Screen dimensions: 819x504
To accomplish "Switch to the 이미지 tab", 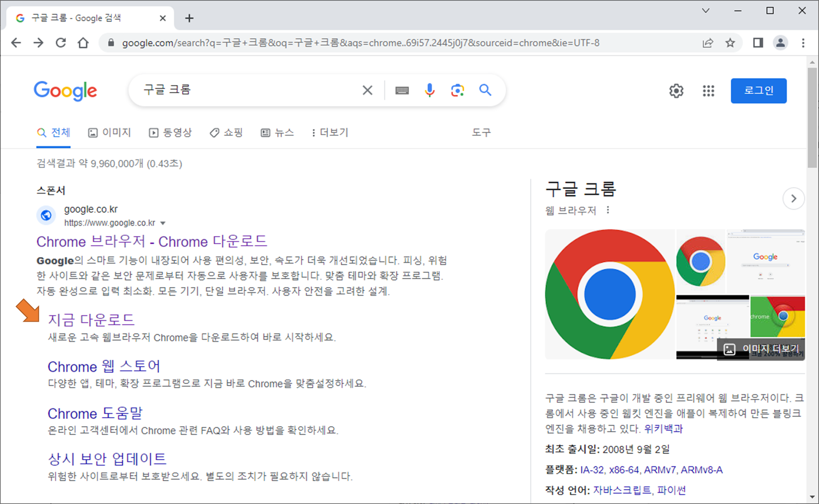I will [109, 133].
